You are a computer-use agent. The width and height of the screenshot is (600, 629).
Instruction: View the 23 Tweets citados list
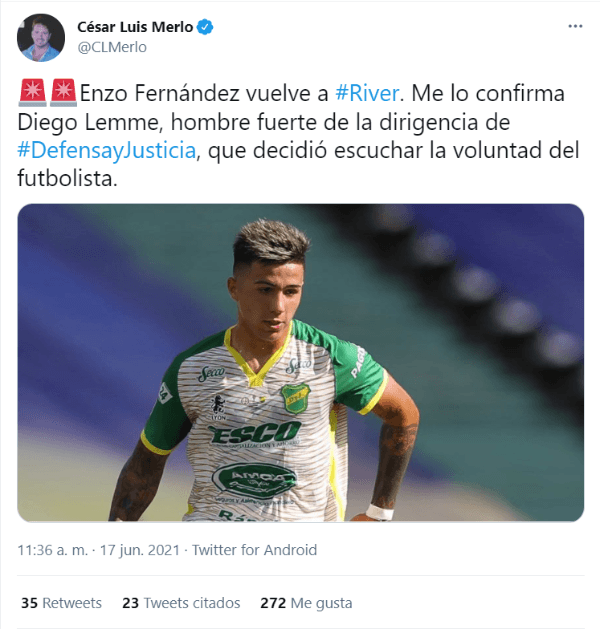click(x=181, y=603)
